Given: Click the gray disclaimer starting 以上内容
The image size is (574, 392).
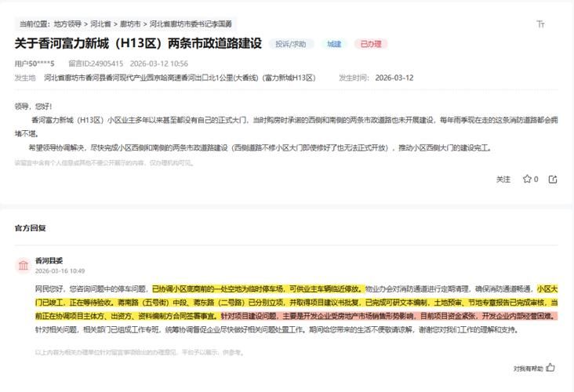Looking at the screenshot, I should 140,352.
